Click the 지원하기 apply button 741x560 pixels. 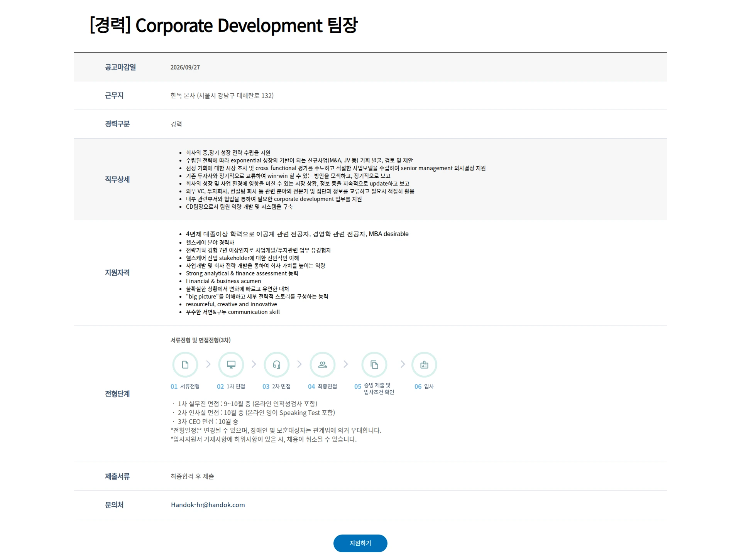tap(360, 543)
